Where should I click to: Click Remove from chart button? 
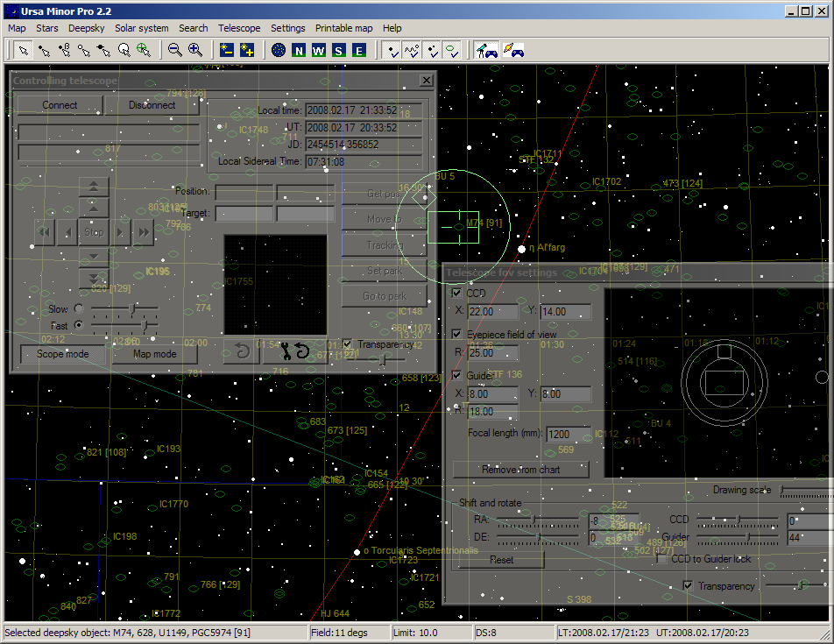tap(520, 470)
